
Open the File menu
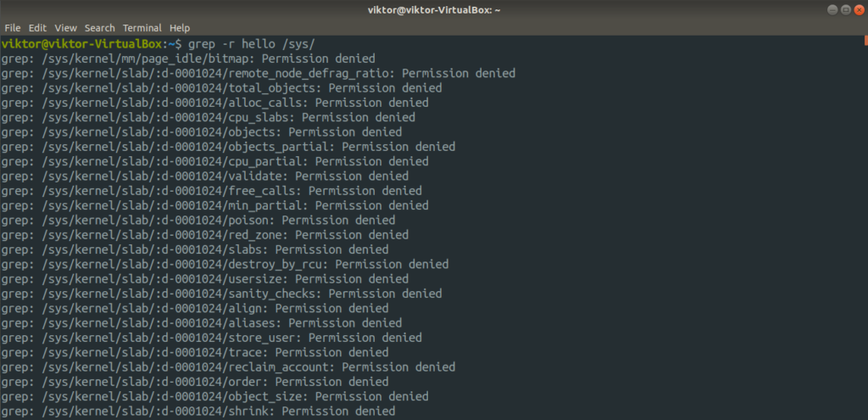point(12,28)
